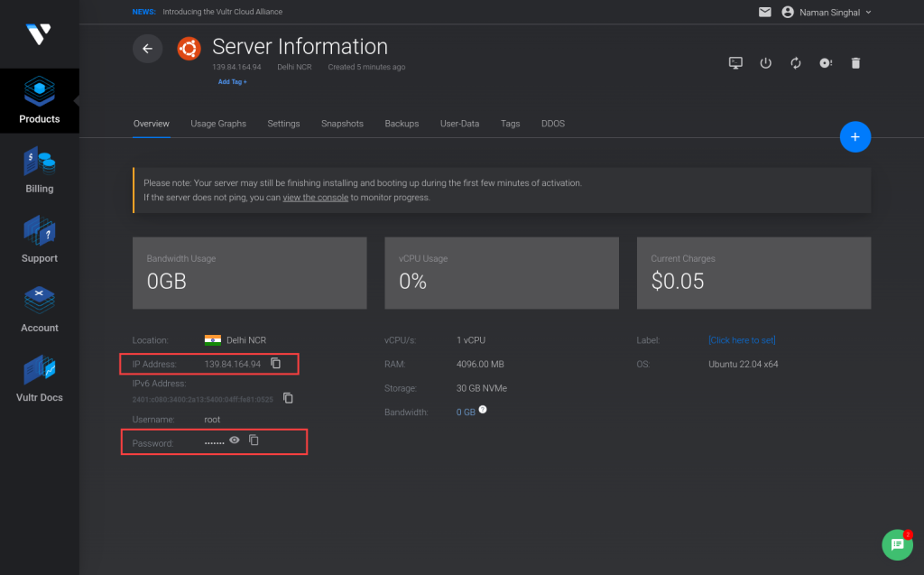Click the masked password dots
This screenshot has height=575, width=924.
[215, 443]
